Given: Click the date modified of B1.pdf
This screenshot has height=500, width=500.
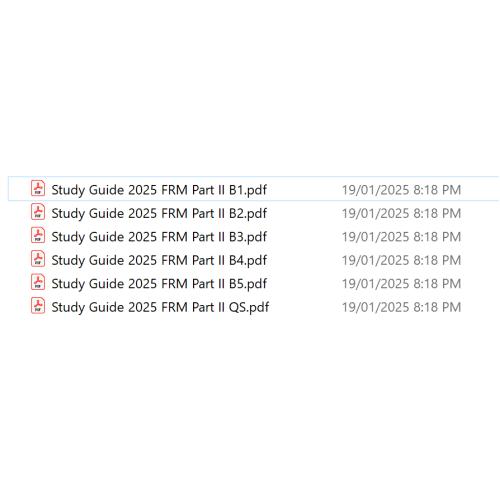Looking at the screenshot, I should (x=401, y=190).
